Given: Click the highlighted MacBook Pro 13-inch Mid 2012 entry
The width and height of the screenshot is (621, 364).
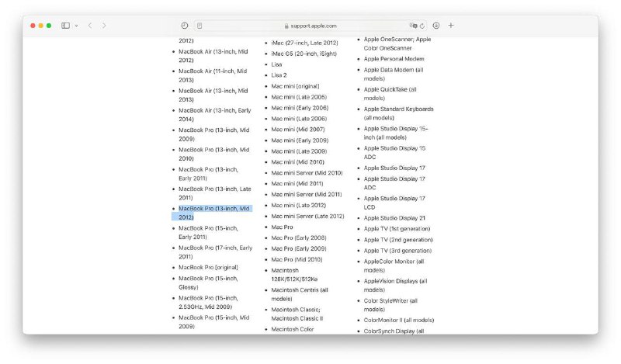Looking at the screenshot, I should pyautogui.click(x=213, y=213).
